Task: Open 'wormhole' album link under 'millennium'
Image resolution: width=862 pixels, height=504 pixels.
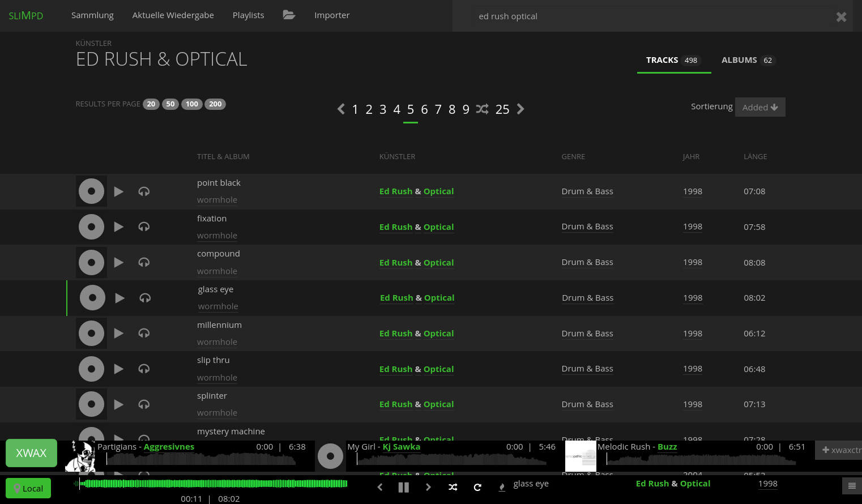Action: (x=217, y=342)
